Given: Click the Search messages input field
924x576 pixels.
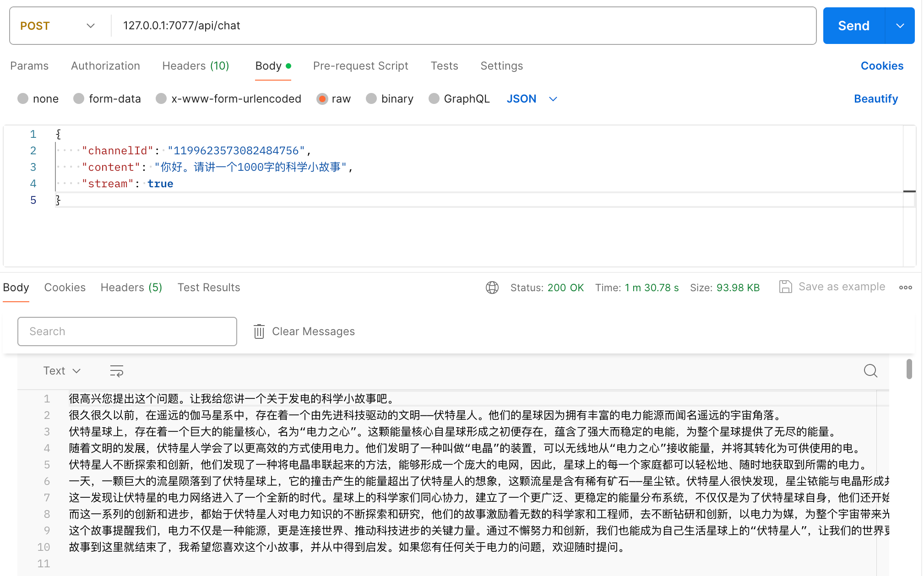Looking at the screenshot, I should click(x=127, y=331).
